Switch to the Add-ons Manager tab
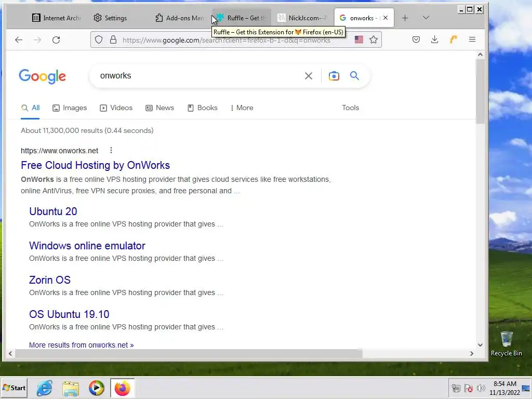 [179, 18]
